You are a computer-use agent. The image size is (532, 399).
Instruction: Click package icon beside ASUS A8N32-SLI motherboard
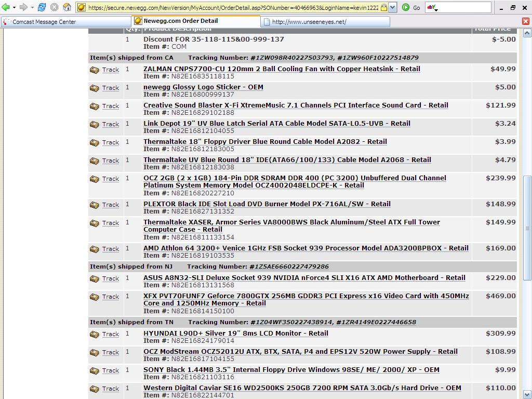(x=95, y=278)
